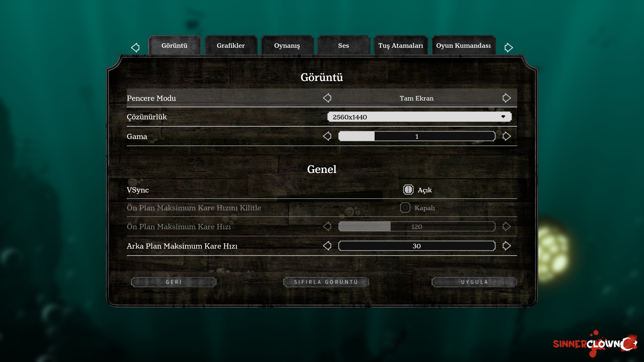Switch to the Grafikler tab
This screenshot has height=362, width=644.
pyautogui.click(x=231, y=46)
